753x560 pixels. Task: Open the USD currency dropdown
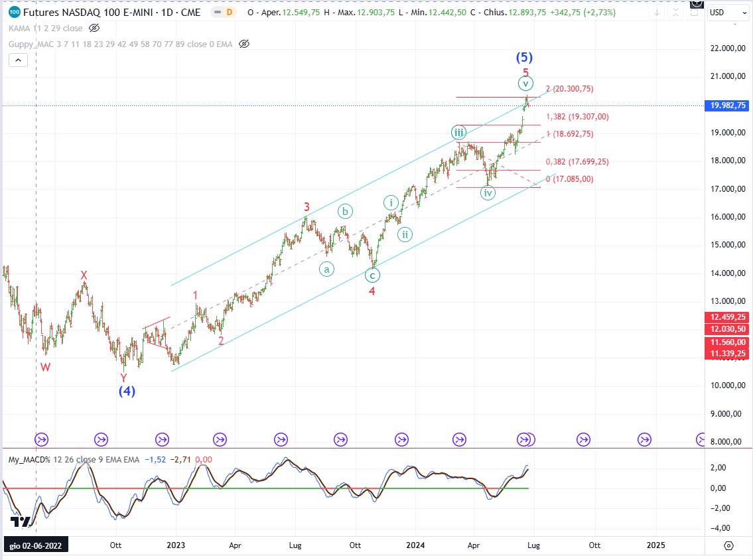[728, 13]
